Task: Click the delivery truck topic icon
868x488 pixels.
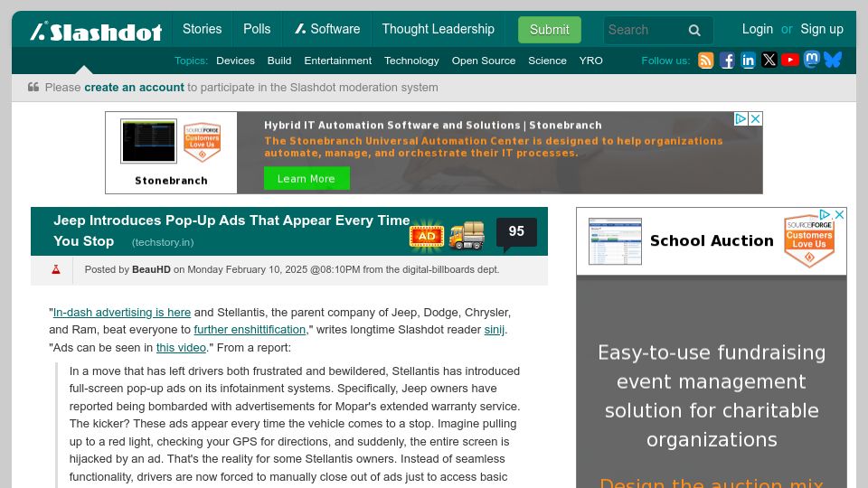Action: click(x=467, y=236)
